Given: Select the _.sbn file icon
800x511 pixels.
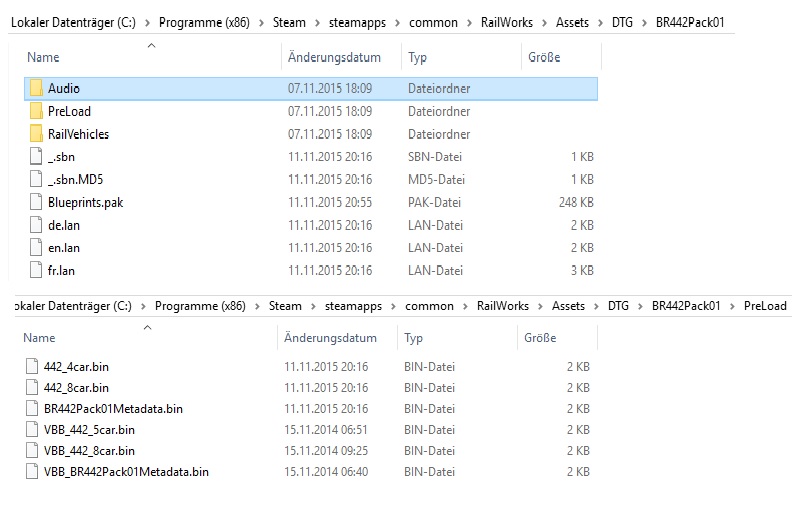Looking at the screenshot, I should tap(36, 157).
